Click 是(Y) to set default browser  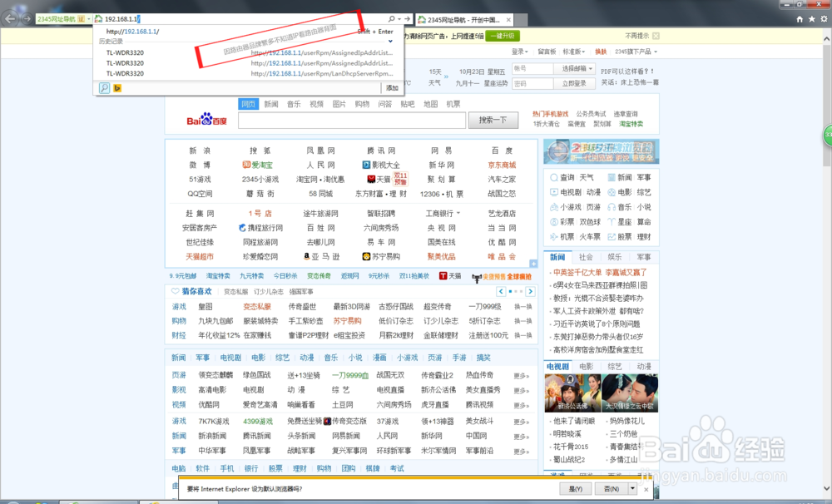point(576,489)
